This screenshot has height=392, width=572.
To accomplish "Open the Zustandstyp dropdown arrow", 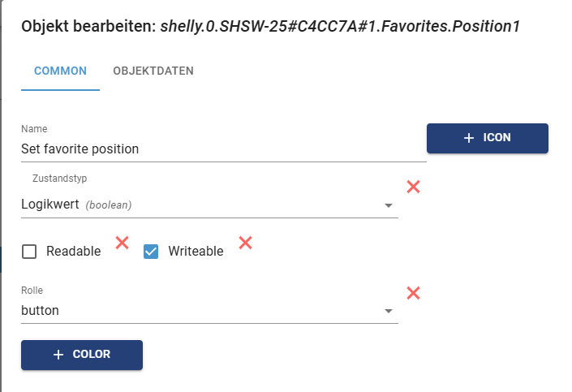I will click(388, 205).
